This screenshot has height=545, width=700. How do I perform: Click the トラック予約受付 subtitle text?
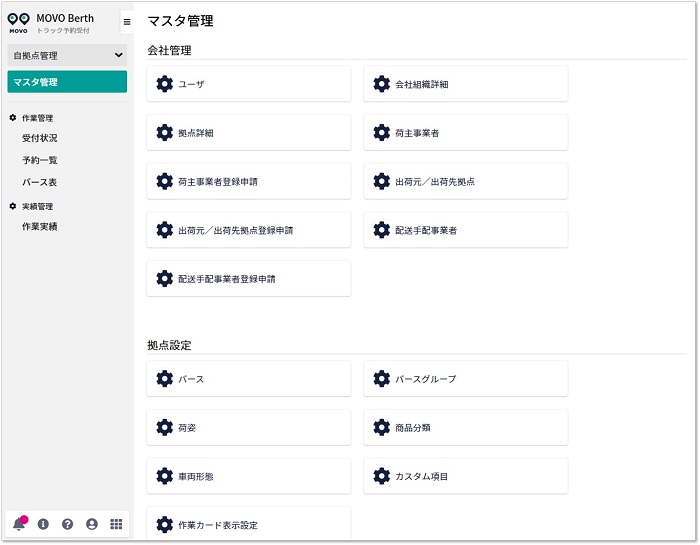pos(63,30)
